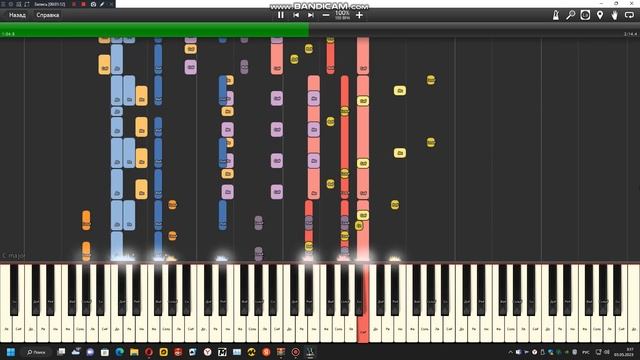Increase tempo with the plus button

click(359, 15)
